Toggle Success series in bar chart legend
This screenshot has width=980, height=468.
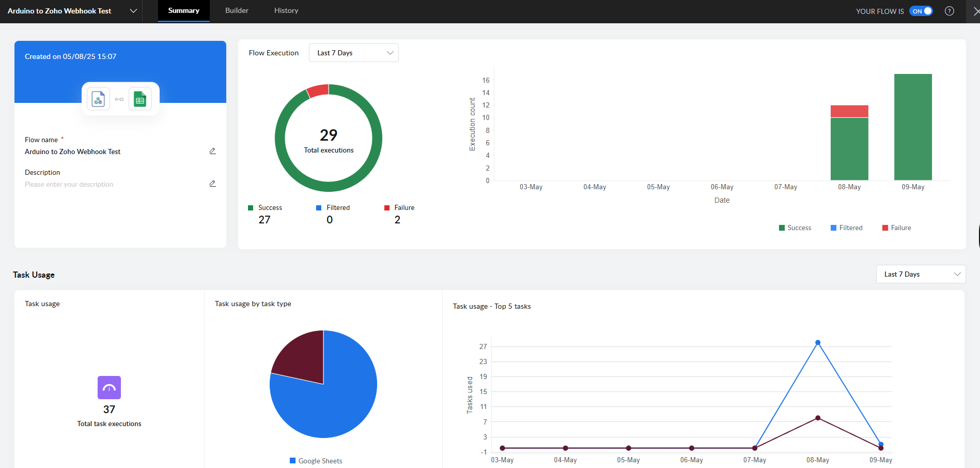(x=795, y=228)
